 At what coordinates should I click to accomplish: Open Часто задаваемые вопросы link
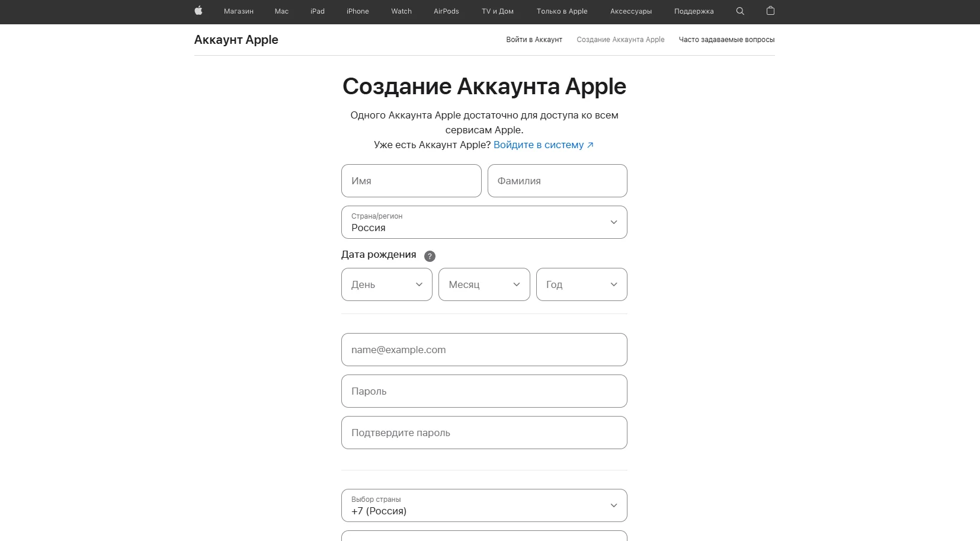click(x=726, y=40)
